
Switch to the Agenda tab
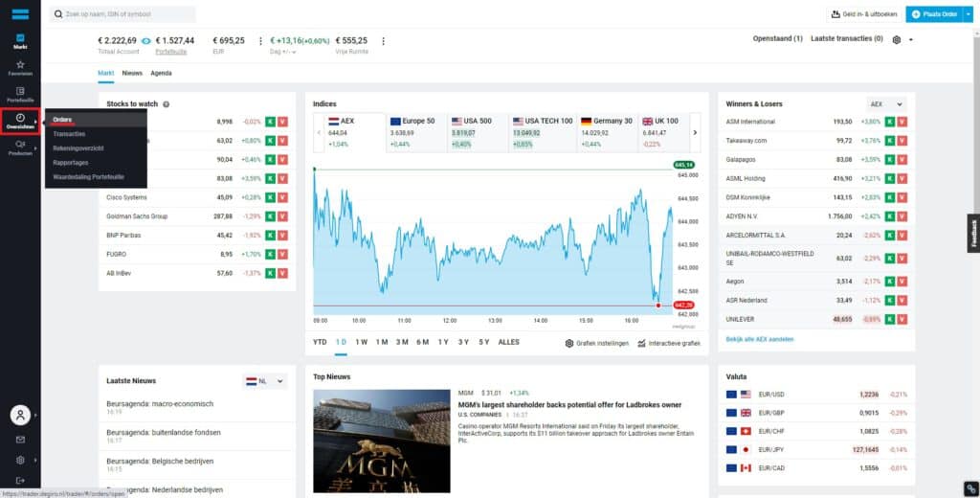(161, 73)
